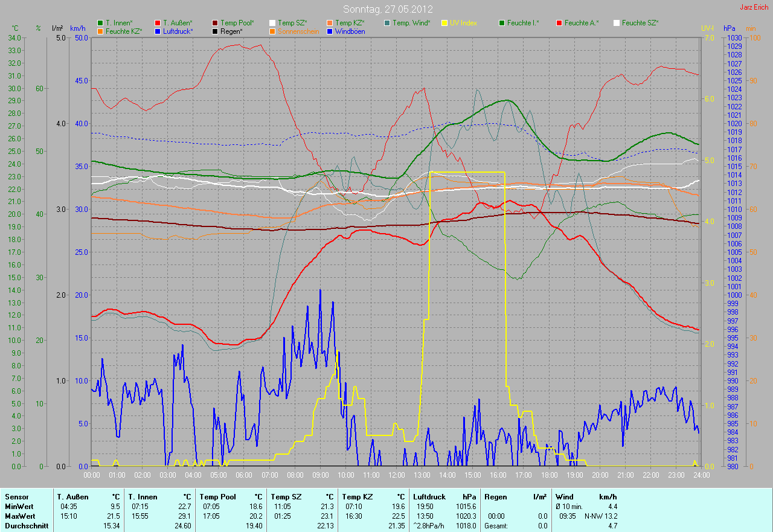Select the orange "min" axis unit label

(x=751, y=28)
